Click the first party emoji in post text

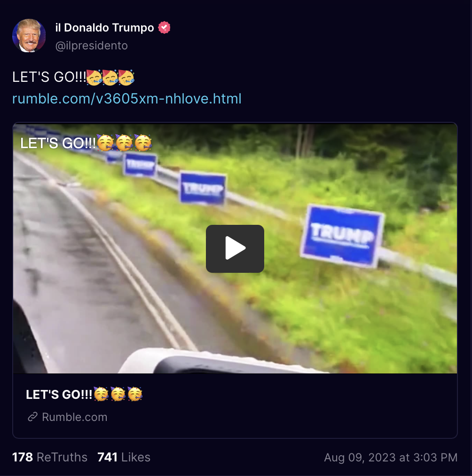pyautogui.click(x=94, y=77)
